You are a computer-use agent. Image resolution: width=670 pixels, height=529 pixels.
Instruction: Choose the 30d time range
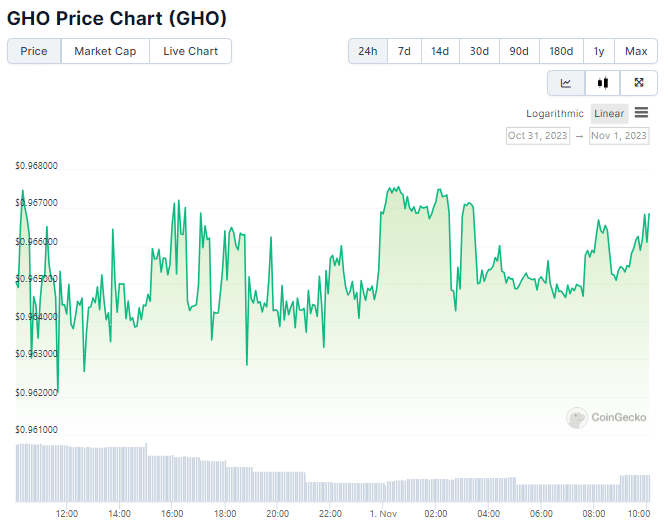(x=479, y=51)
